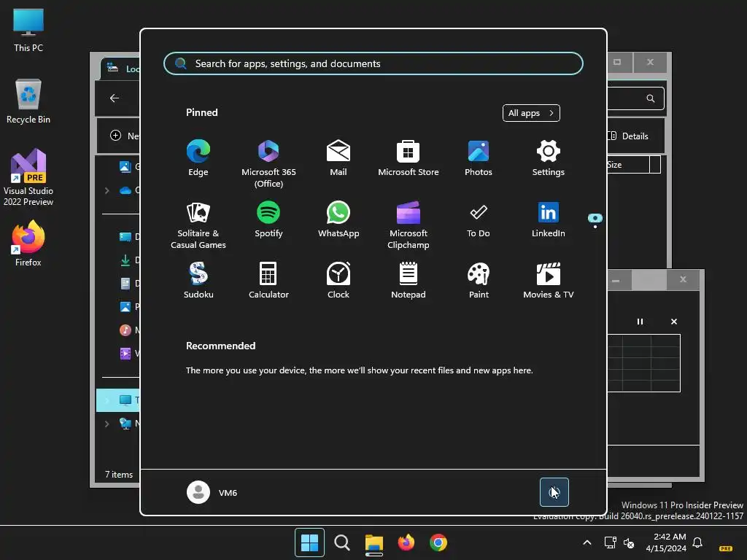Open Microsoft Clipchamp
747x560 pixels.
409,225
